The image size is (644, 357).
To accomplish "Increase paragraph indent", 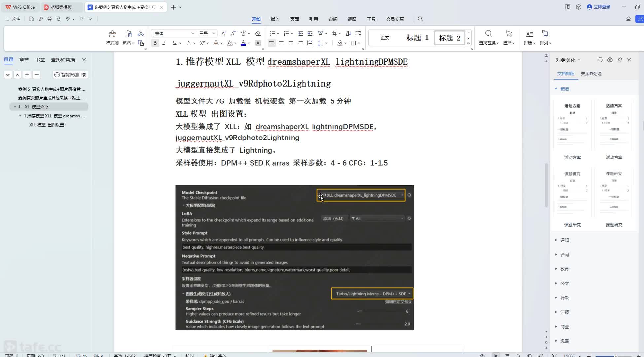I will (x=310, y=33).
